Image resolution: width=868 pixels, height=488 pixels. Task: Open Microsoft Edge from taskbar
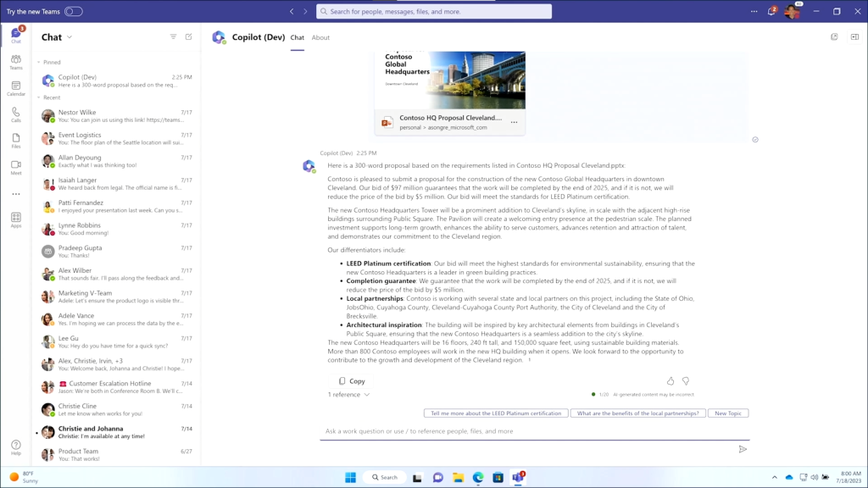tap(478, 477)
